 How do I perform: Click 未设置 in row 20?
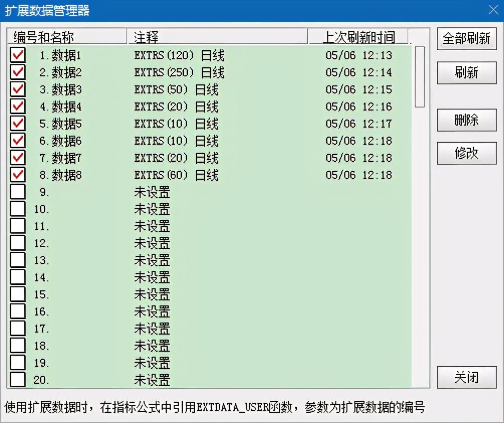click(x=152, y=380)
